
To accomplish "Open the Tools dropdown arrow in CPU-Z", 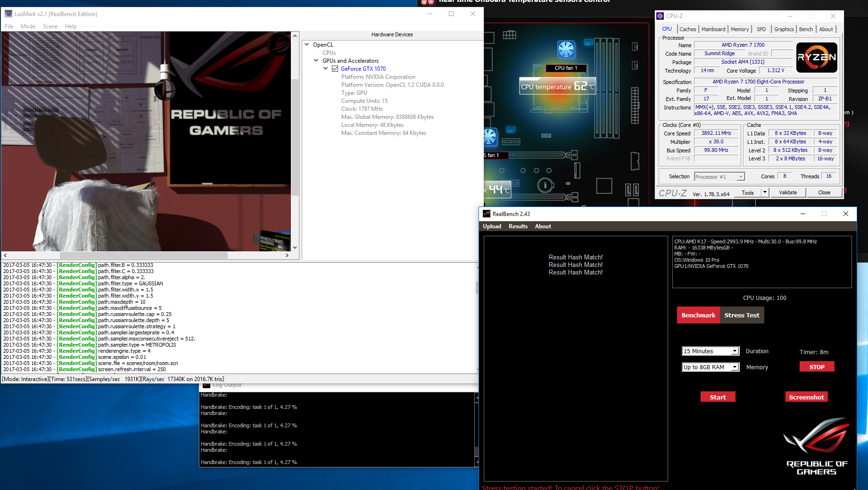I will pyautogui.click(x=765, y=192).
